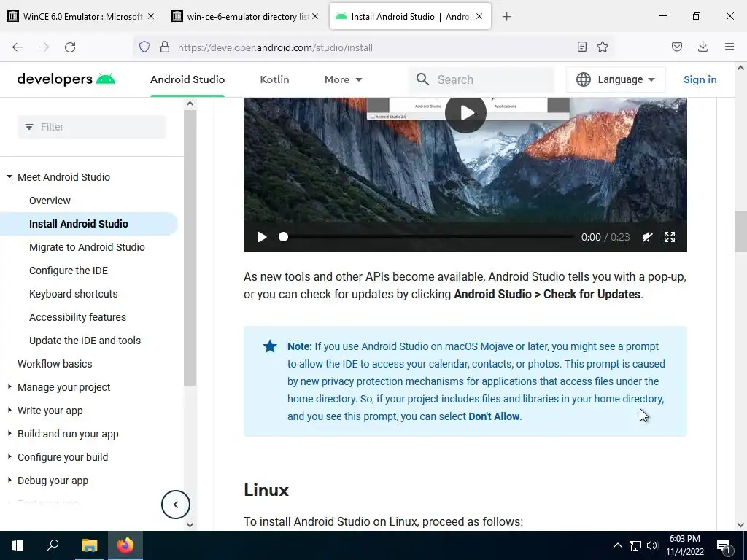Open Workflow basics sidebar item

pyautogui.click(x=55, y=364)
